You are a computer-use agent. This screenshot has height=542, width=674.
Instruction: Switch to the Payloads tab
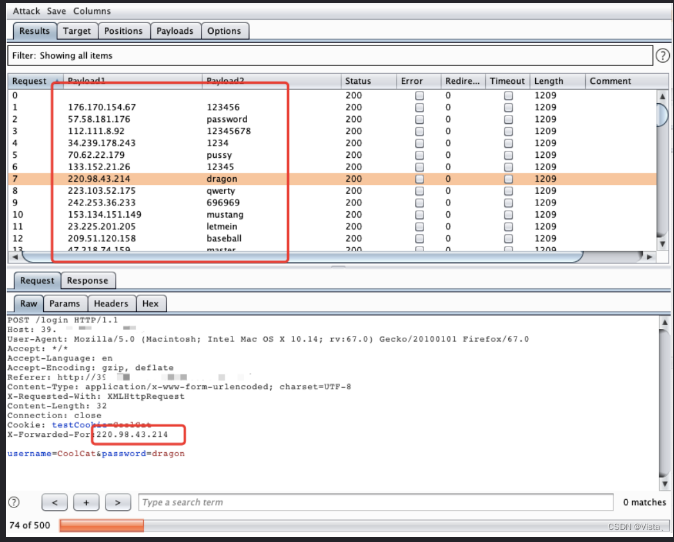pyautogui.click(x=175, y=31)
